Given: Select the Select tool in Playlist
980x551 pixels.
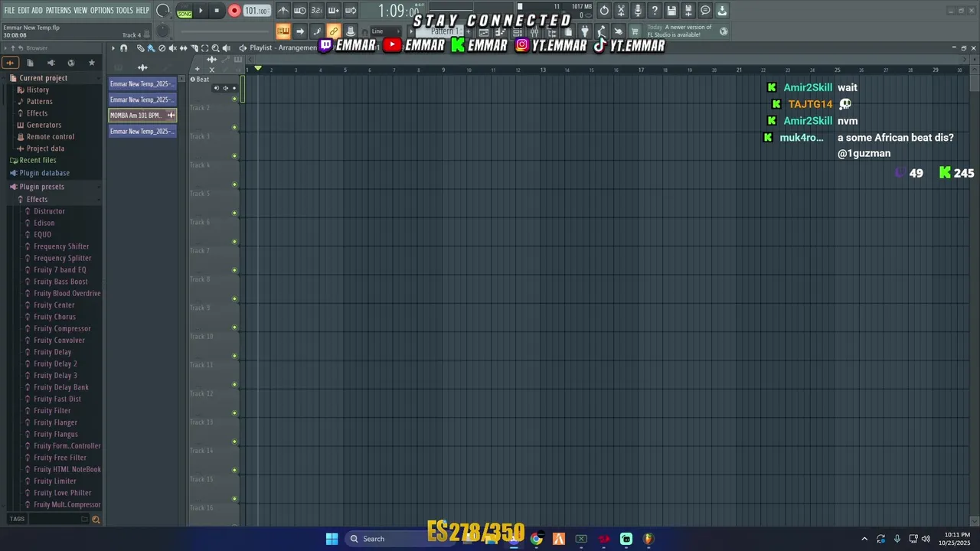Looking at the screenshot, I should tap(204, 48).
